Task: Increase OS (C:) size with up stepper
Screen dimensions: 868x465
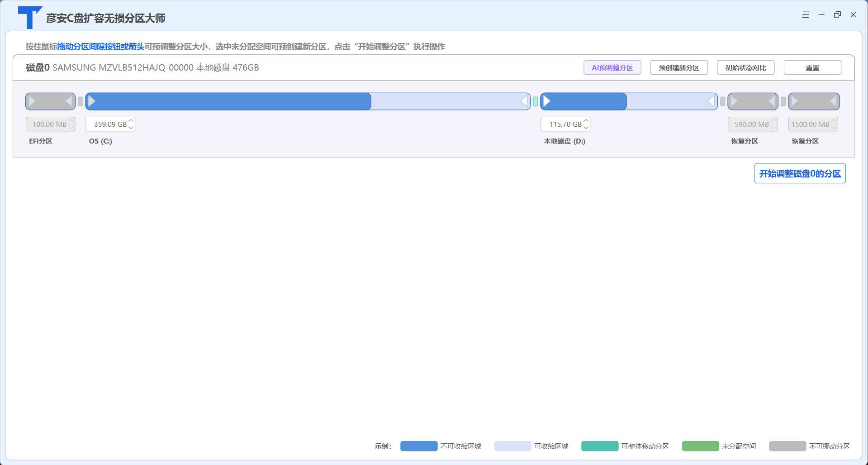Action: [131, 121]
